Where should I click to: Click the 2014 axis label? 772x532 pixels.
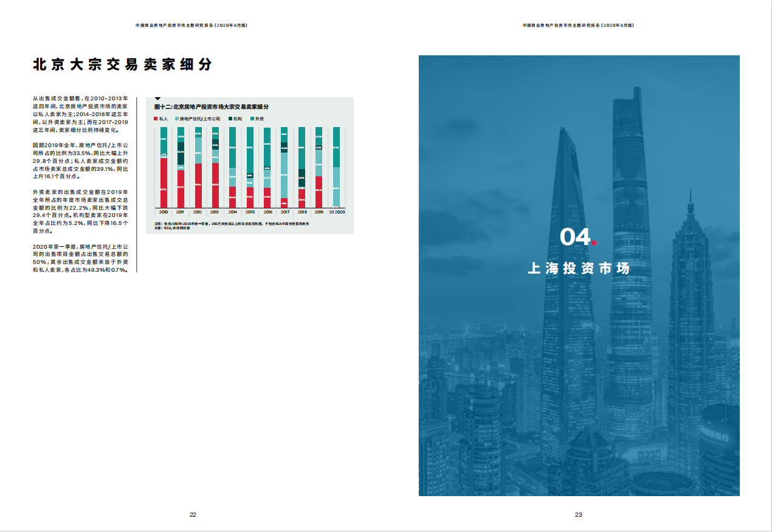(232, 212)
